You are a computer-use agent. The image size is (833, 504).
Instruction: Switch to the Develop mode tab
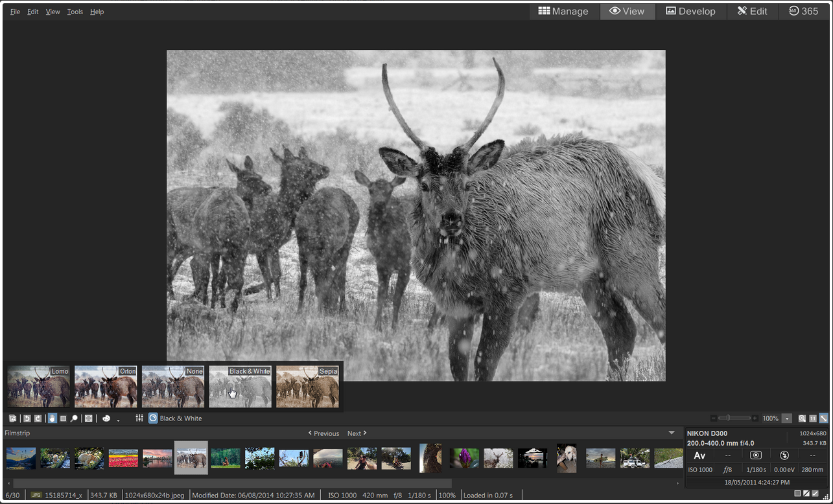pyautogui.click(x=690, y=11)
